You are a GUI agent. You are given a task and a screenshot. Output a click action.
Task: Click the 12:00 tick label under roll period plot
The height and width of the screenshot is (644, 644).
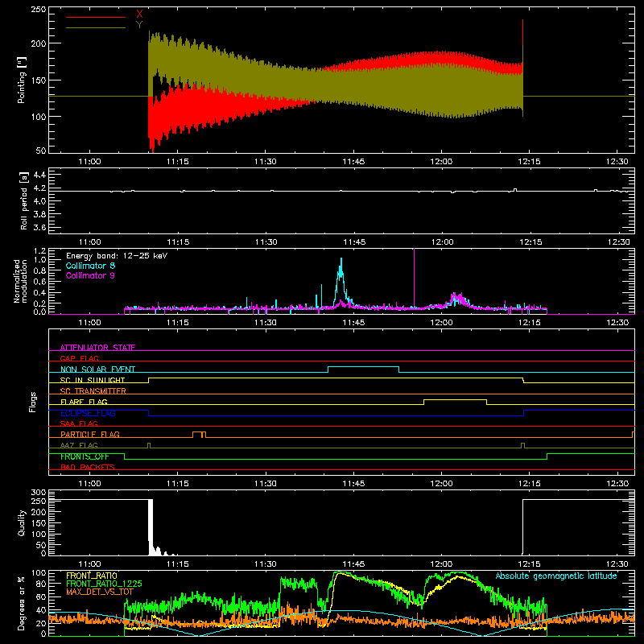click(442, 242)
